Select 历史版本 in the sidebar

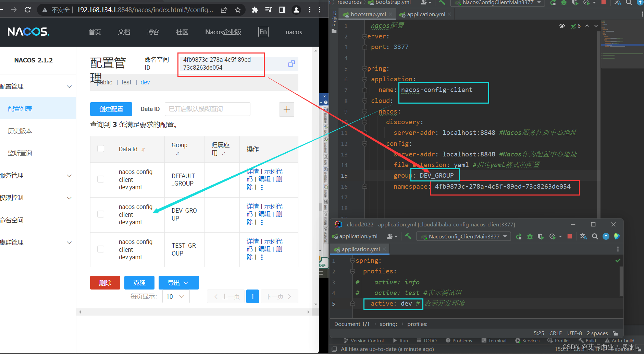pos(20,131)
